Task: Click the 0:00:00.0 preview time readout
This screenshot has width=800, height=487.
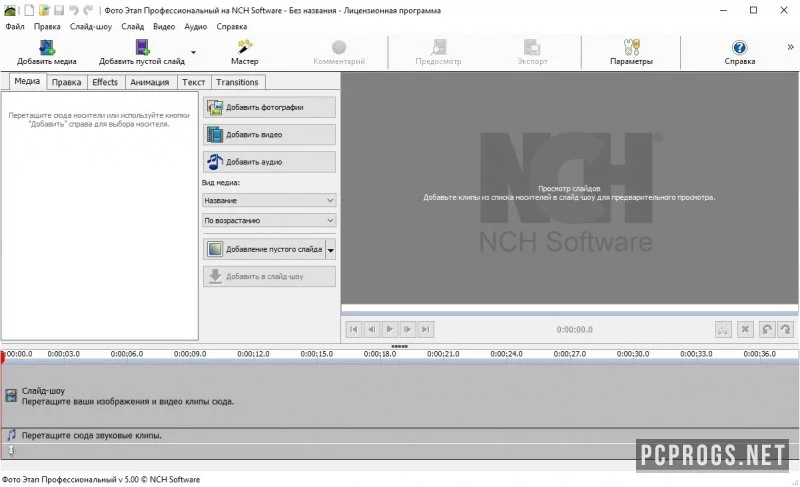Action: [x=574, y=330]
